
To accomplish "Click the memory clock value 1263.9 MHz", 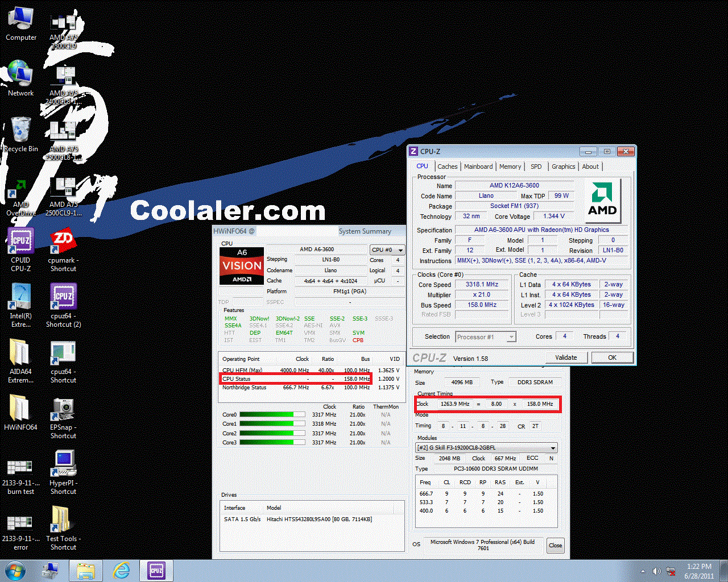I will (454, 404).
